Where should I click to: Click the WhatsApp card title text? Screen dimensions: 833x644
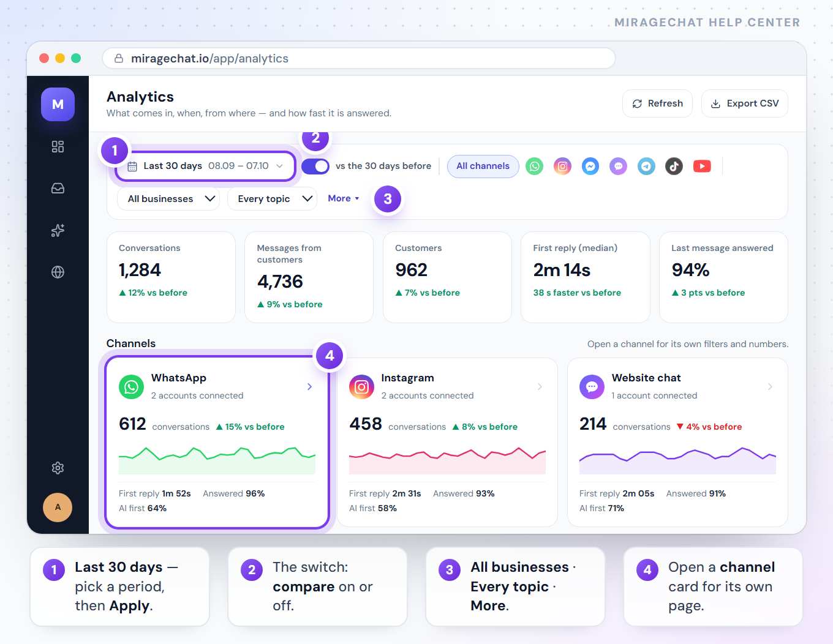point(179,378)
